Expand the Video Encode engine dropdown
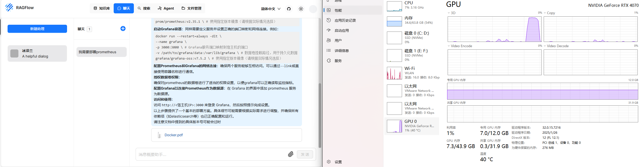644x167 pixels. tap(449, 46)
